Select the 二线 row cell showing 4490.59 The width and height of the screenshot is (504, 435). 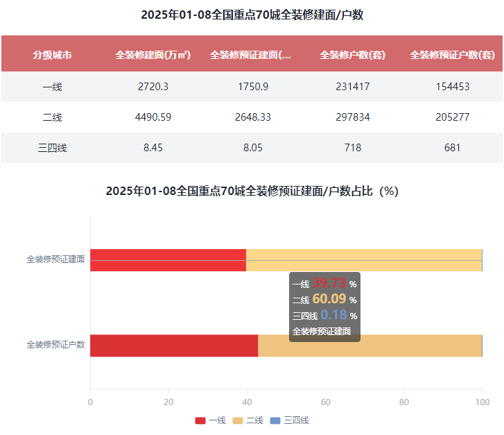click(x=153, y=117)
